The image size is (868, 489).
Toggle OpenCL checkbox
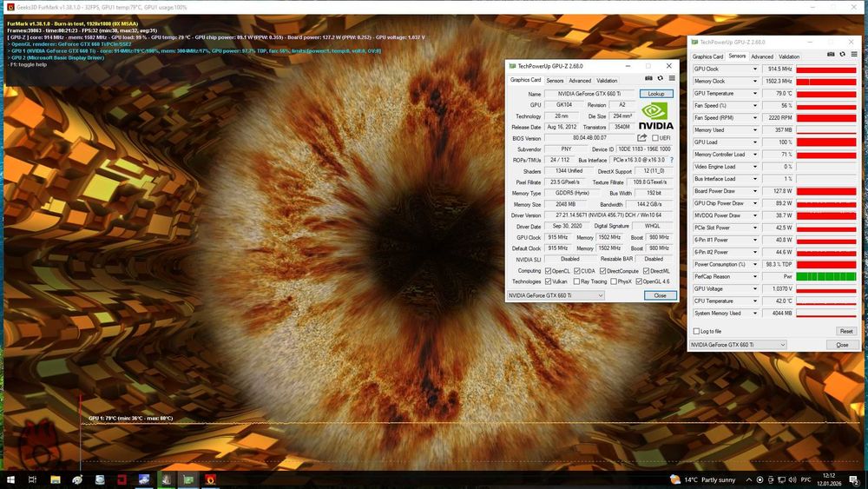tap(548, 271)
